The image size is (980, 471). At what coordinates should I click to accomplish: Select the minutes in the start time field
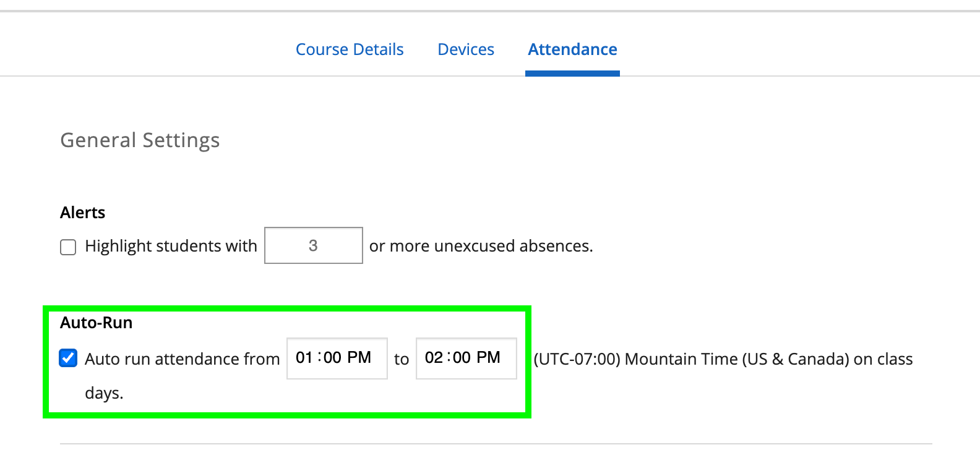332,358
